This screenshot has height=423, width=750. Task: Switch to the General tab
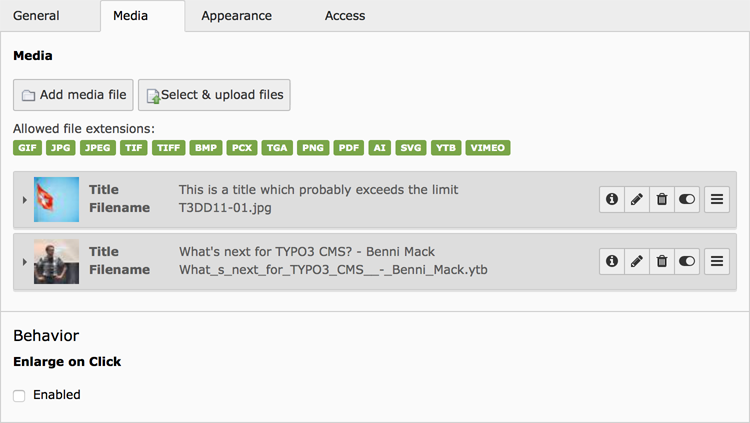coord(36,16)
